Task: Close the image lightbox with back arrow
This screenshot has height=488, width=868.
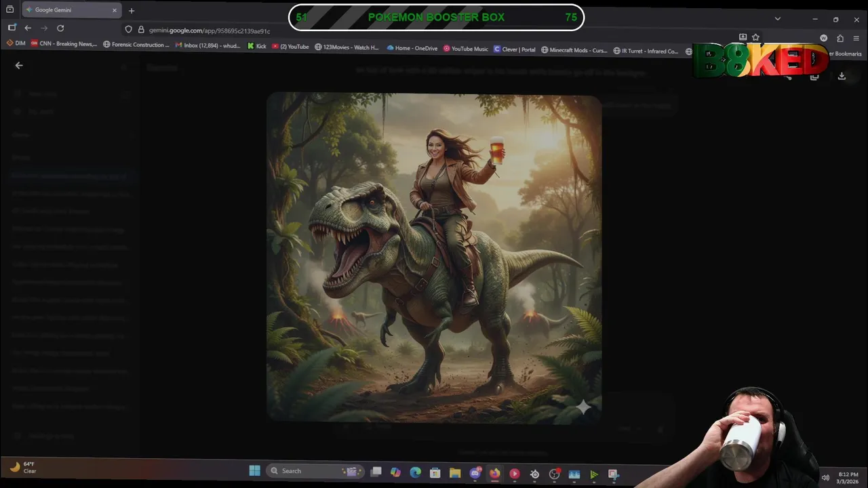Action: (x=19, y=66)
